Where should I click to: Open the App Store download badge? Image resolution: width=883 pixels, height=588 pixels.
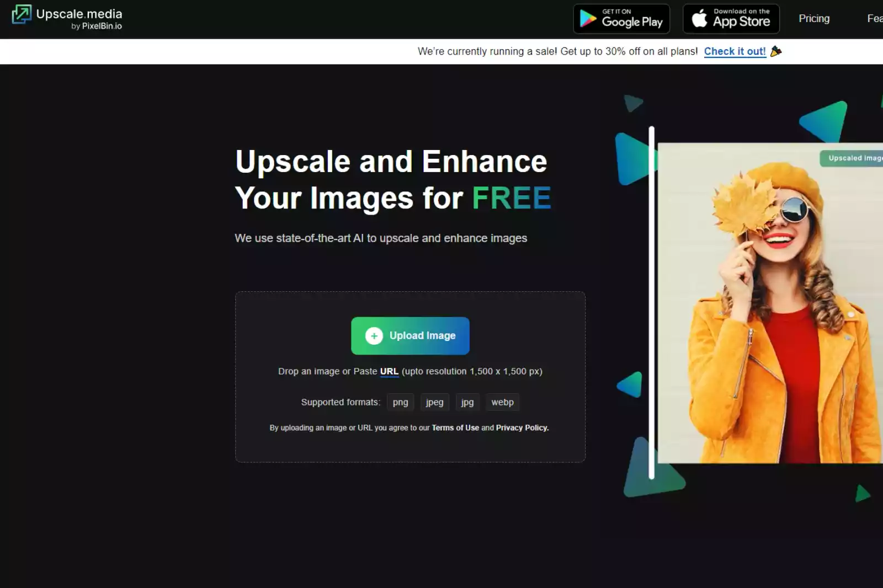(731, 18)
